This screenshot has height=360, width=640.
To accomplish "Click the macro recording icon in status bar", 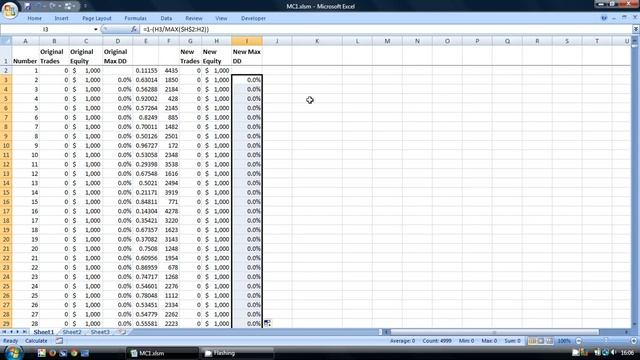I will [59, 341].
